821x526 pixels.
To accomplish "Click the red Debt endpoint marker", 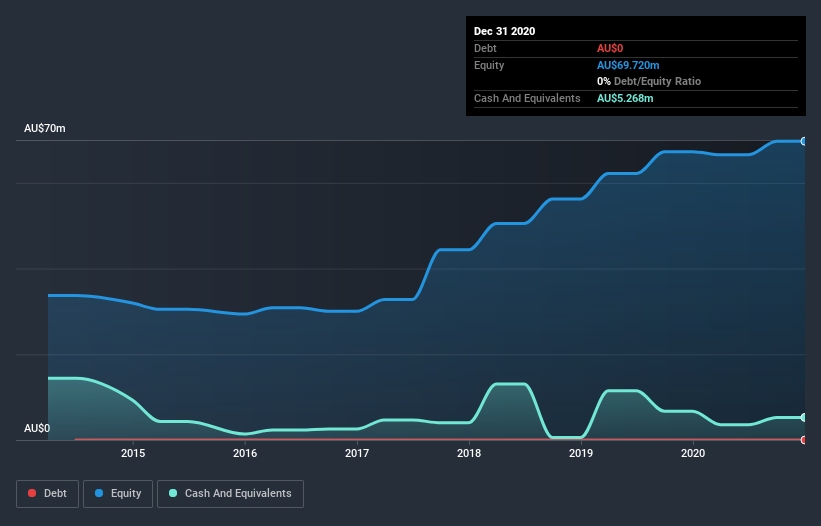I will click(x=804, y=440).
